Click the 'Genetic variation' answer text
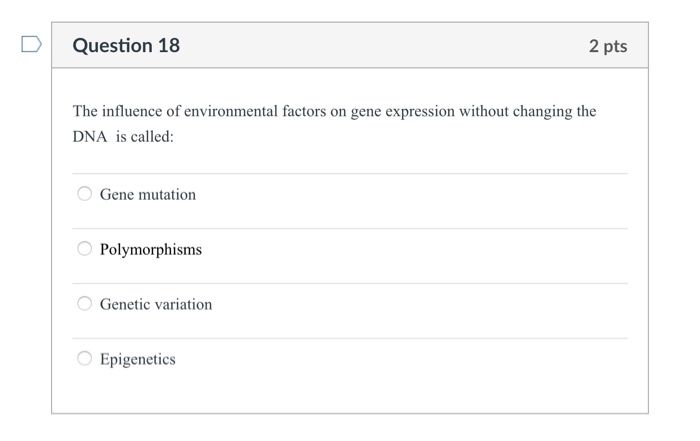This screenshot has width=700, height=441. (x=156, y=304)
